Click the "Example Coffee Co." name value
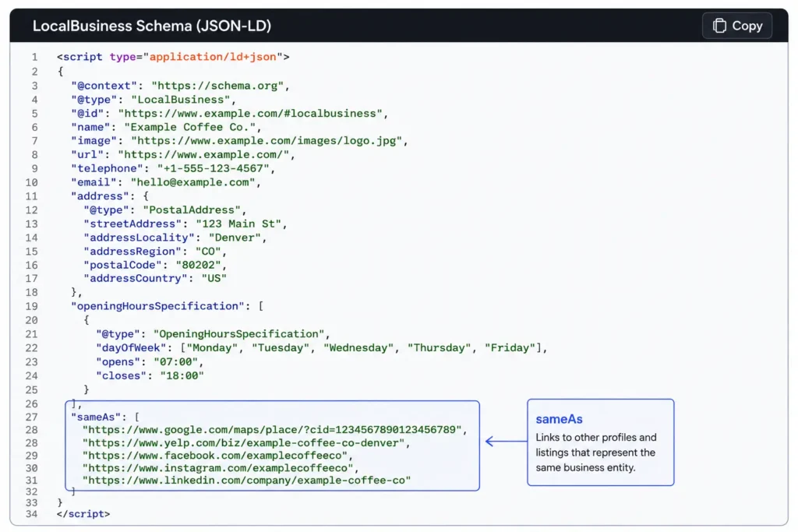 [190, 127]
